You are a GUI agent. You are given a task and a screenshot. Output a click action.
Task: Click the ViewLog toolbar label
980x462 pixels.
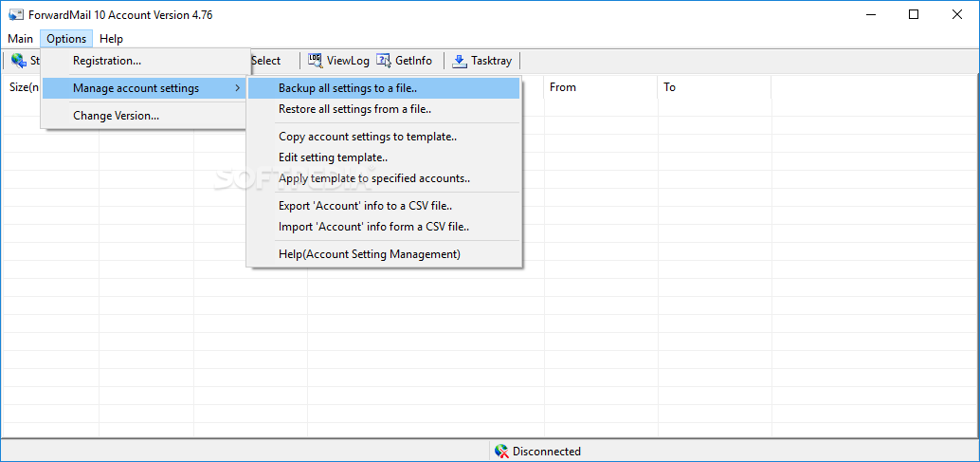348,61
